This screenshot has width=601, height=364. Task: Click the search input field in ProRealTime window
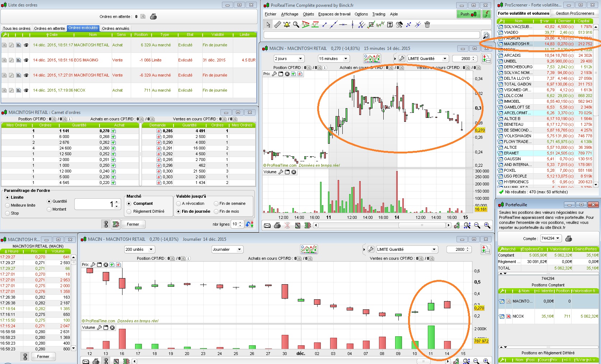click(372, 35)
